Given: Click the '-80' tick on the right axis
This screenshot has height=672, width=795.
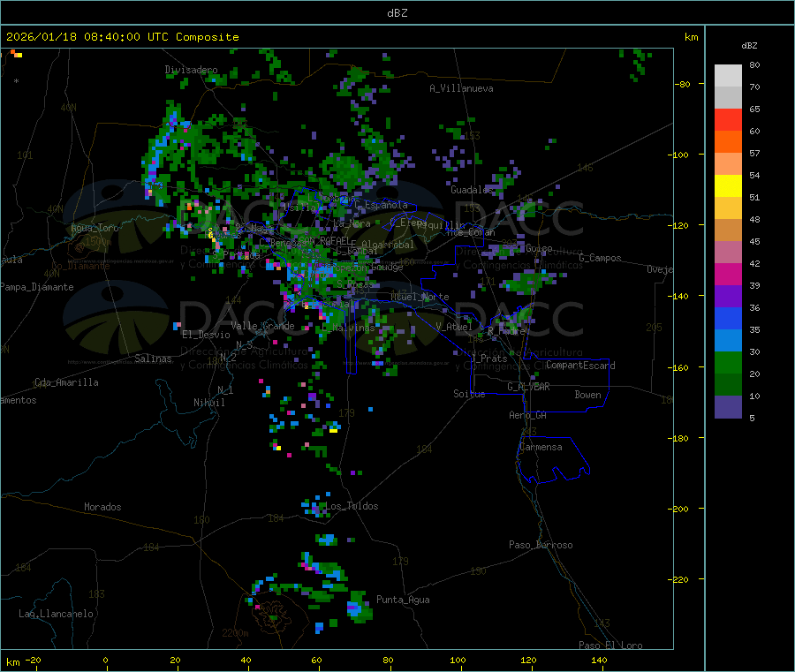Looking at the screenshot, I should (x=683, y=84).
